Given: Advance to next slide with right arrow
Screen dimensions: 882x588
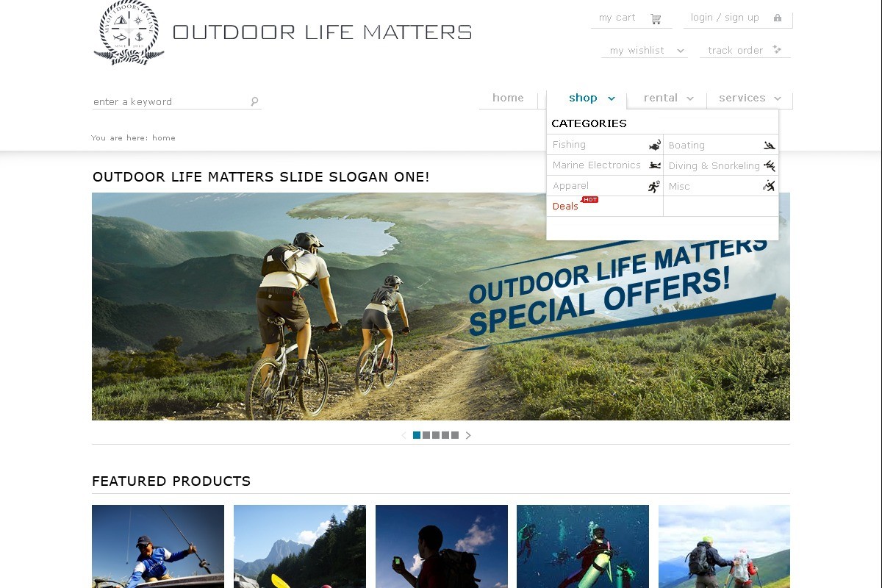Looking at the screenshot, I should pyautogui.click(x=468, y=435).
